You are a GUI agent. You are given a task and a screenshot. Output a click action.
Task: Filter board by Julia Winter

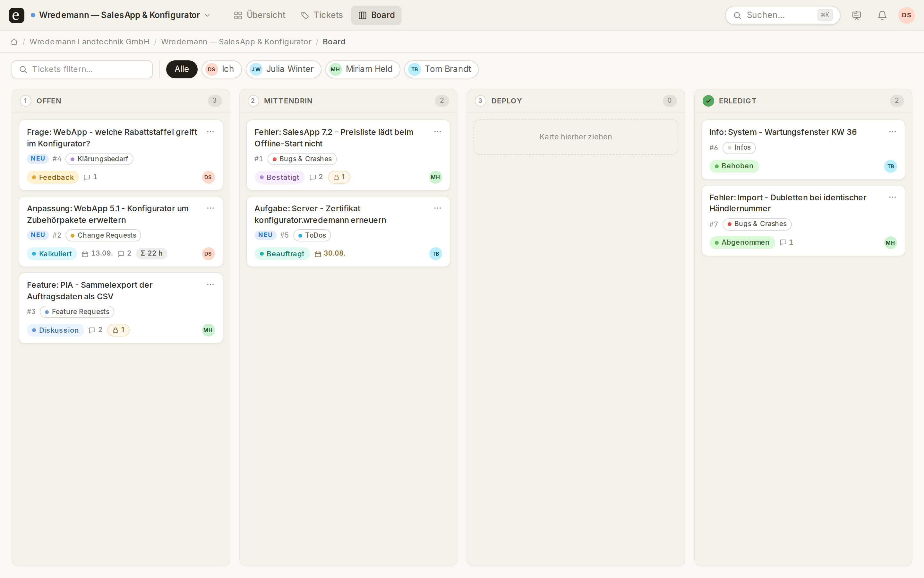coord(283,69)
